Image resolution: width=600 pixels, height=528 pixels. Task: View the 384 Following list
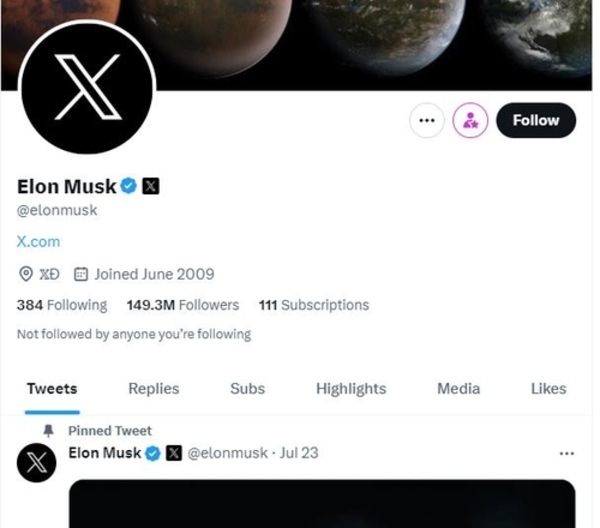[62, 305]
